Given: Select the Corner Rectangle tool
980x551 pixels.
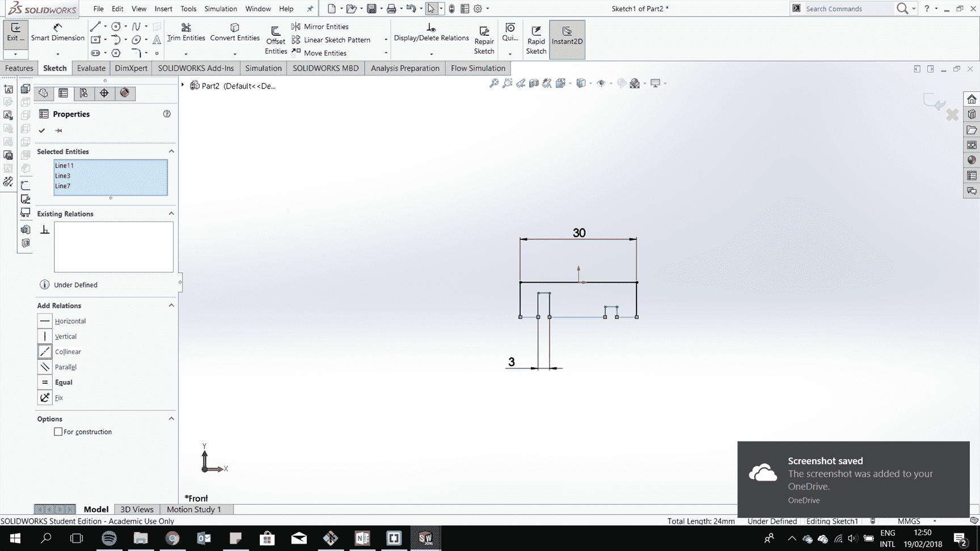Looking at the screenshot, I should [96, 39].
